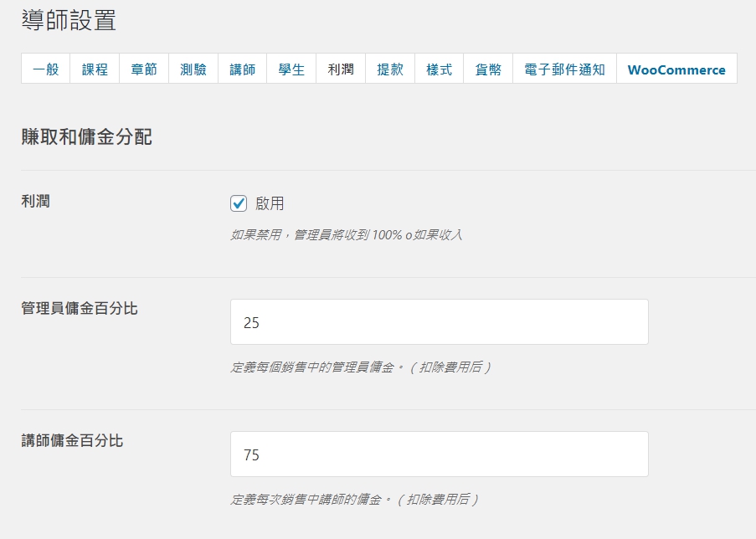Go to the 電子郵件通知 tab
This screenshot has height=539, width=756.
click(564, 69)
